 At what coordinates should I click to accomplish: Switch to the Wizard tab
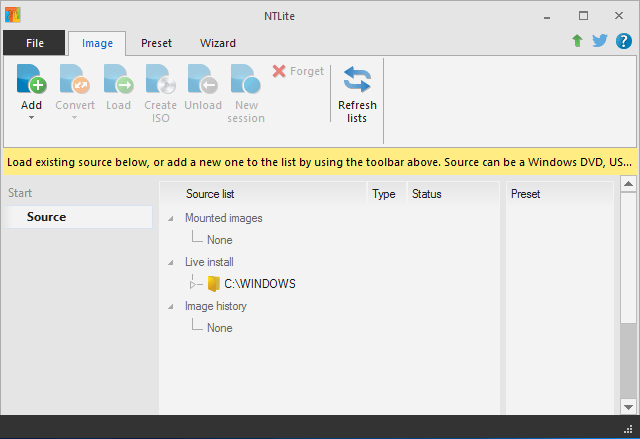[218, 43]
